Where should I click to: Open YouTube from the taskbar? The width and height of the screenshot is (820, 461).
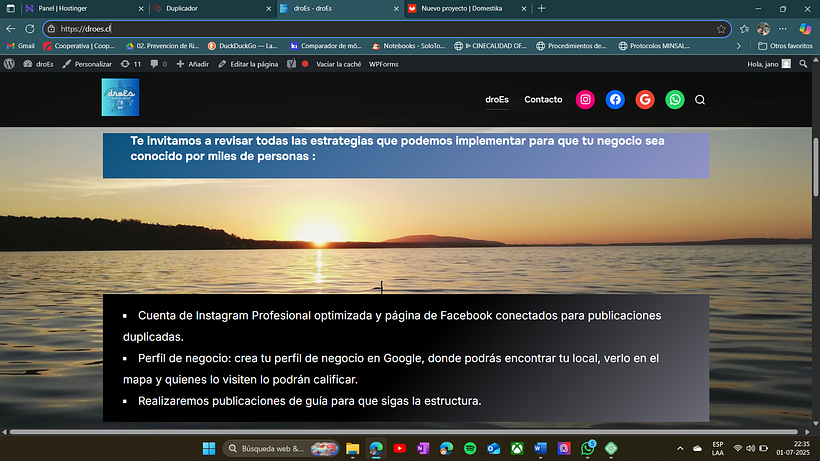click(400, 448)
